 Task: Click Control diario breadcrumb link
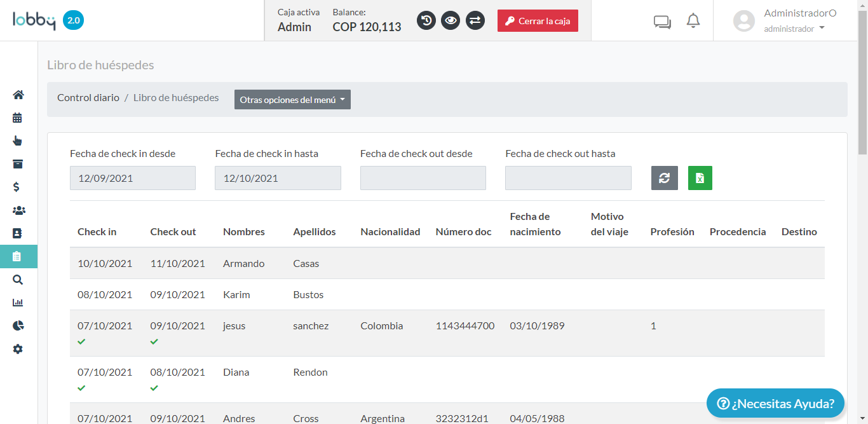click(x=88, y=98)
